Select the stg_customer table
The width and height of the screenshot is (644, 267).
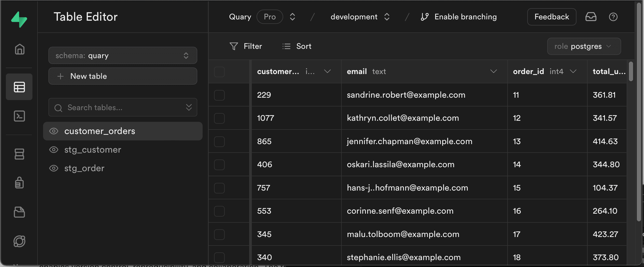click(93, 150)
